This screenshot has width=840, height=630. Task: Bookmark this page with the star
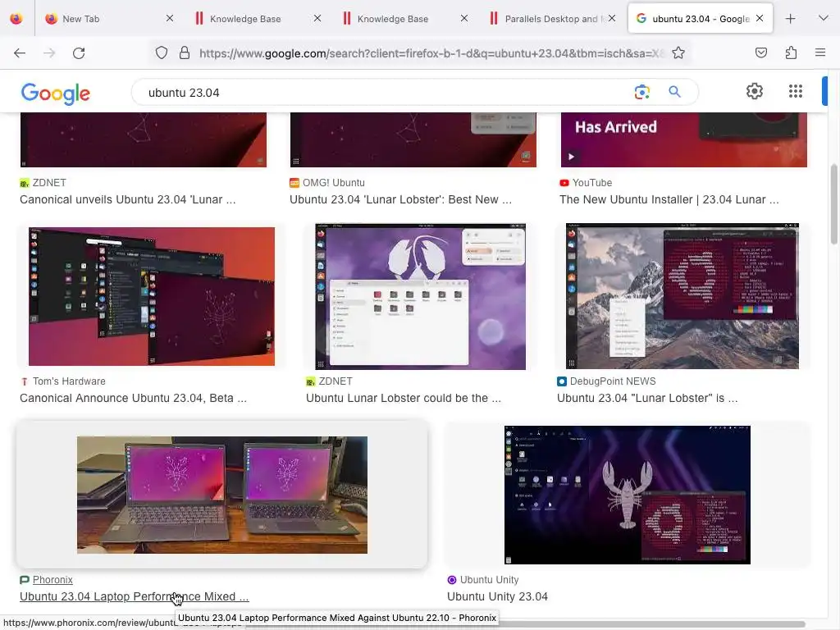click(x=678, y=52)
